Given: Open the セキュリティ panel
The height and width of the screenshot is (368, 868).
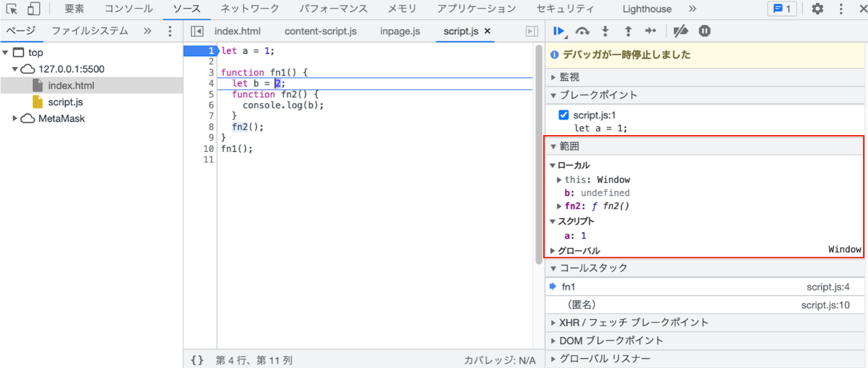Looking at the screenshot, I should [x=565, y=9].
